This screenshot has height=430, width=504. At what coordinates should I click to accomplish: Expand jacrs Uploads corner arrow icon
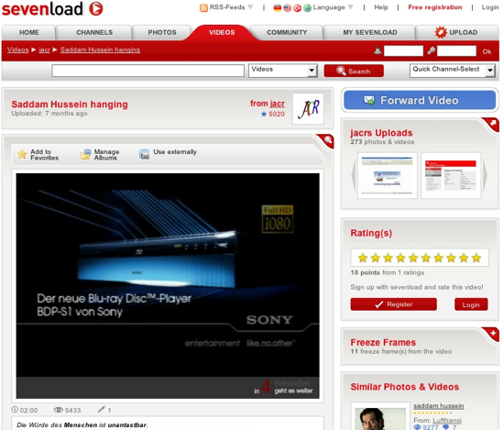[492, 124]
